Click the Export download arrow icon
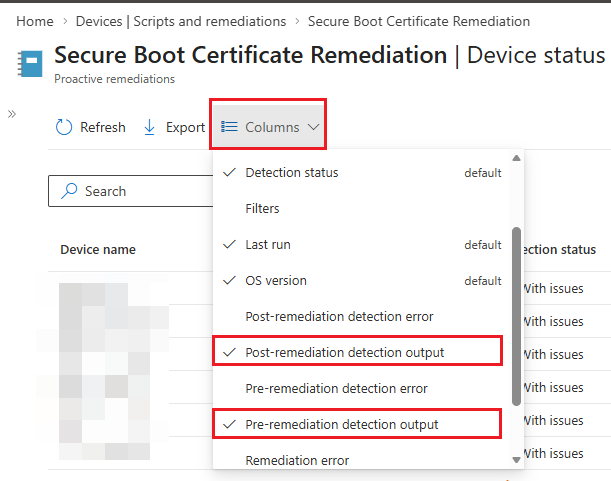Image resolution: width=611 pixels, height=481 pixels. pos(150,127)
